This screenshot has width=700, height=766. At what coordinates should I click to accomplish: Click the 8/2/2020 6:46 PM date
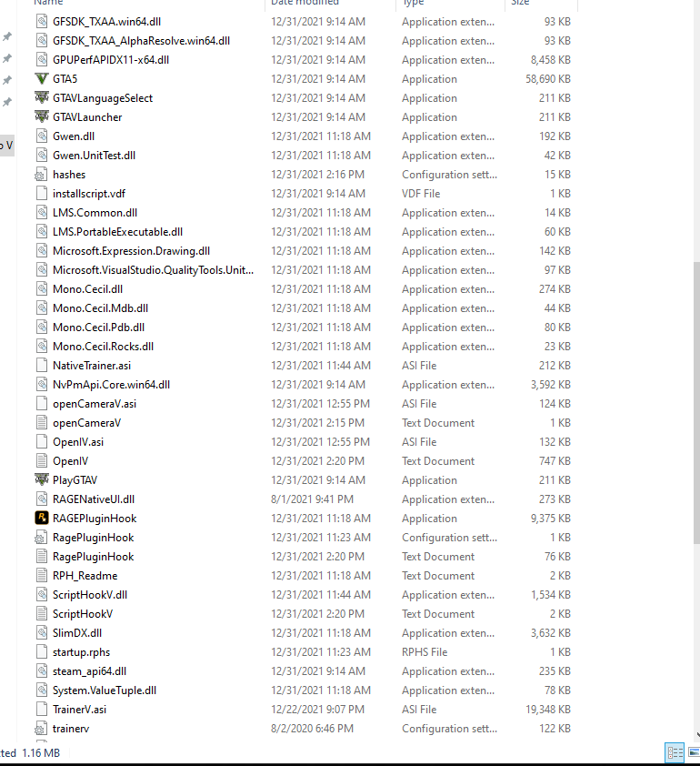(x=312, y=729)
